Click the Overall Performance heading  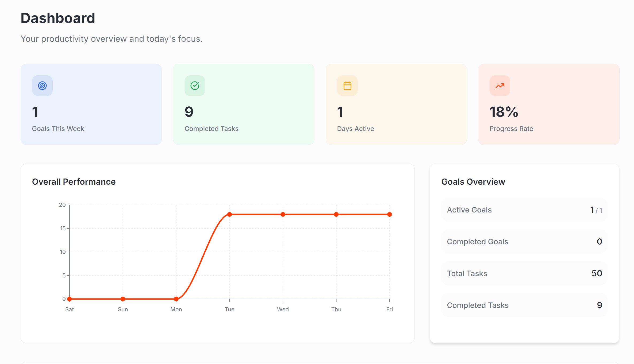[74, 182]
